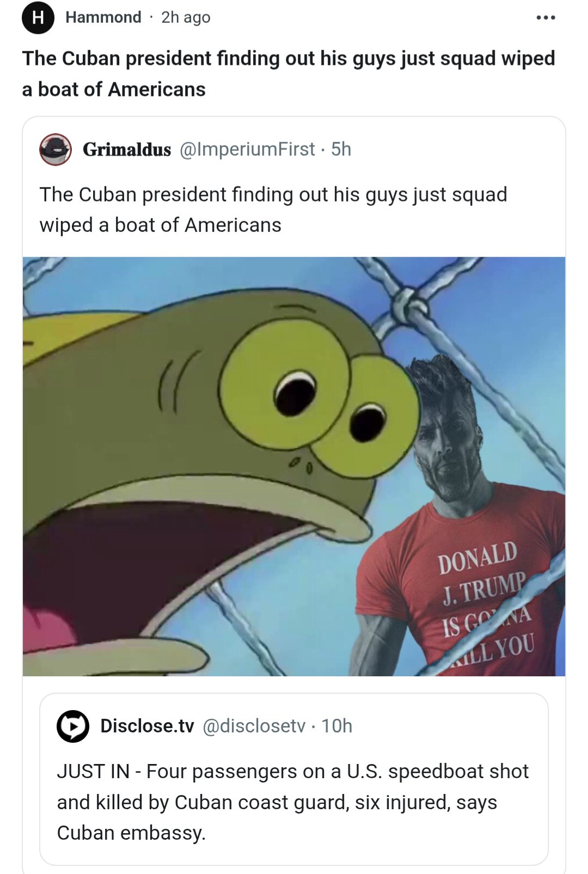Image resolution: width=588 pixels, height=874 pixels.
Task: Select Hammond's post caption text
Action: (289, 74)
